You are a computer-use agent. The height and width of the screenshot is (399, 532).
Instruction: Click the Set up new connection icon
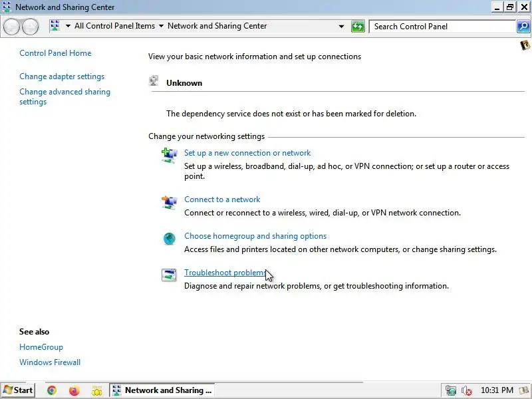point(169,155)
